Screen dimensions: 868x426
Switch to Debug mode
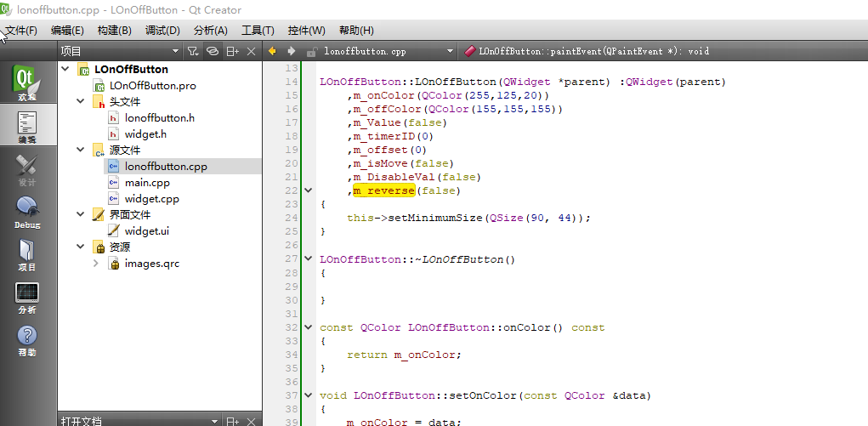click(27, 211)
